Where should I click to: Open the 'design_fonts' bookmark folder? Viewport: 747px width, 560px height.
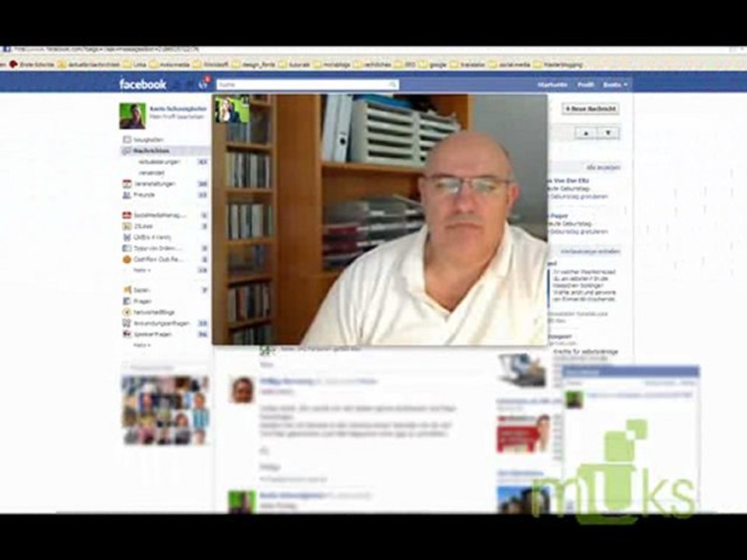click(254, 65)
